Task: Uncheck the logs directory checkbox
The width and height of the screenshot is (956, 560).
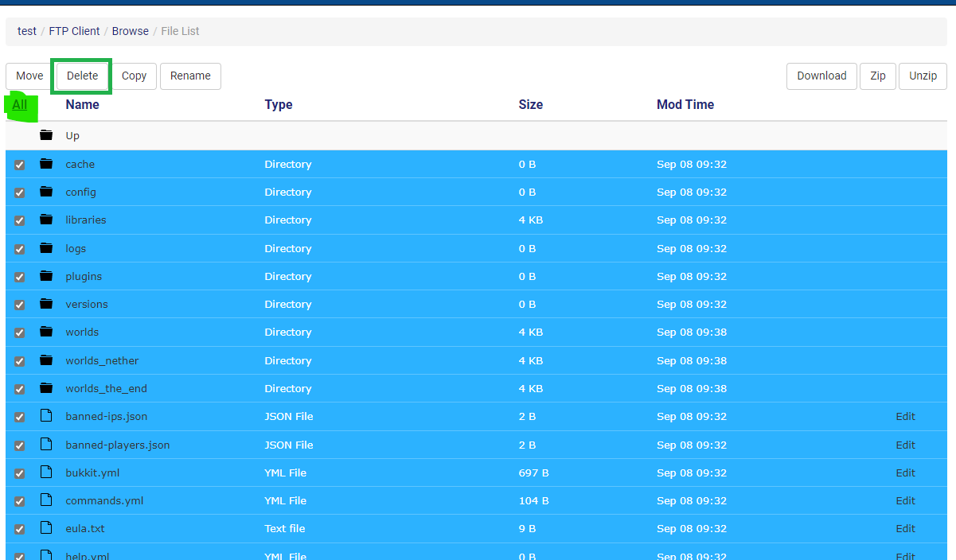Action: pyautogui.click(x=20, y=249)
